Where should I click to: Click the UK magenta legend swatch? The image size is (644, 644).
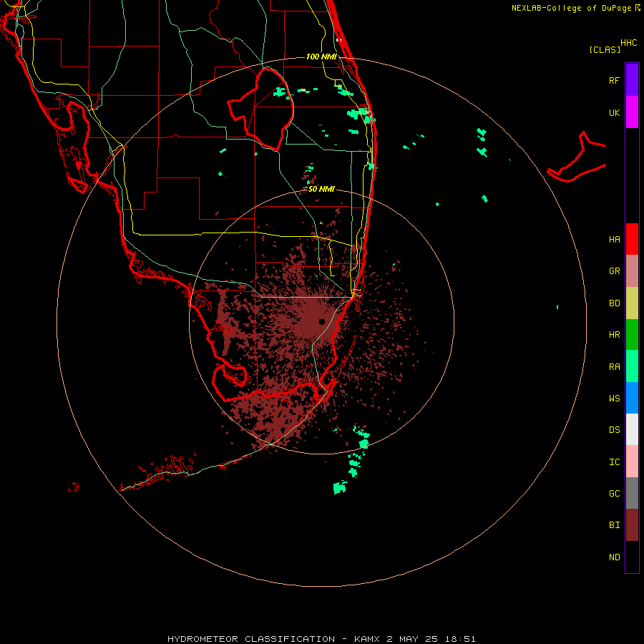tap(632, 112)
